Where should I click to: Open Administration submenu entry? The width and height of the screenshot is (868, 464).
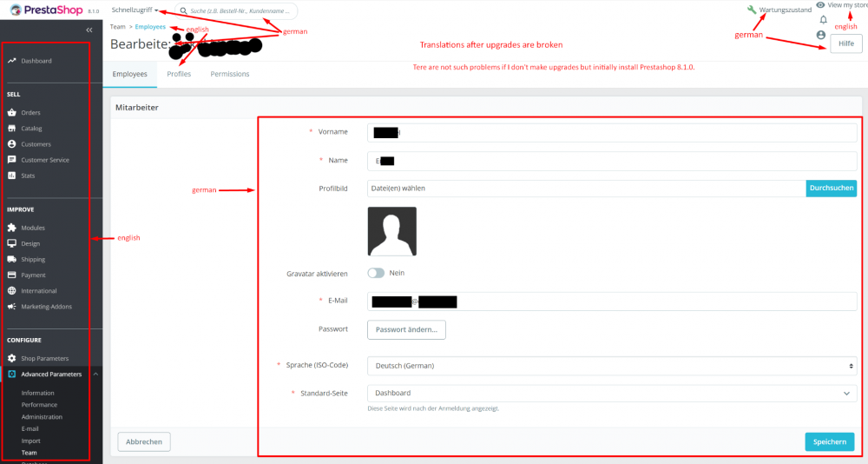[x=42, y=417]
